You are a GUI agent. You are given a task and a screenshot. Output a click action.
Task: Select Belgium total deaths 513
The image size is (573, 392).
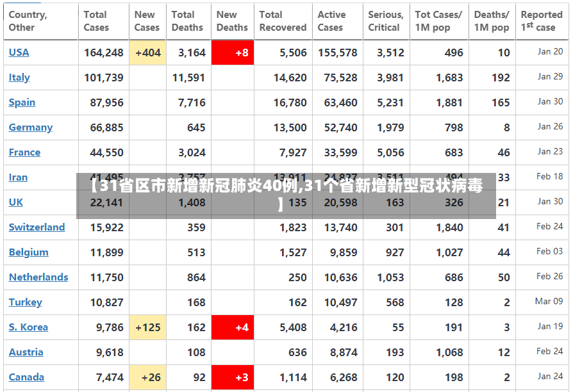[x=196, y=252]
